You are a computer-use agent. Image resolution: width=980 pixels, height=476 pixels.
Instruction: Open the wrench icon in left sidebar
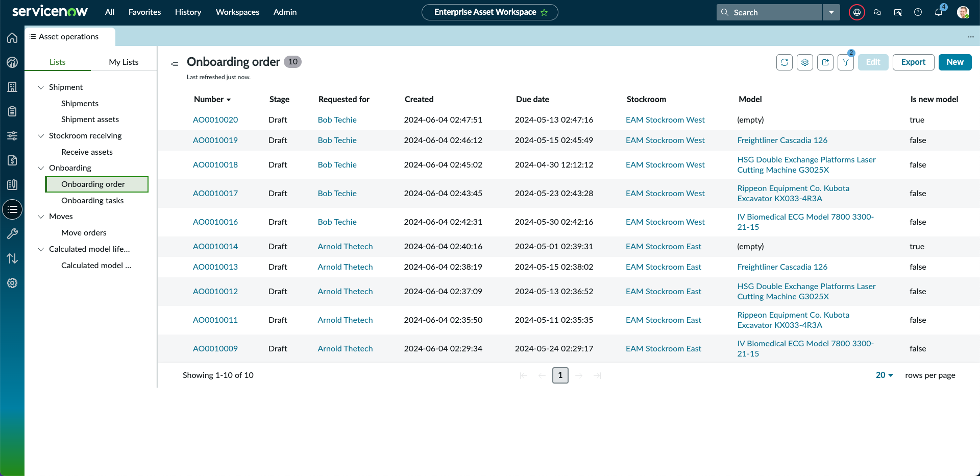(12, 234)
